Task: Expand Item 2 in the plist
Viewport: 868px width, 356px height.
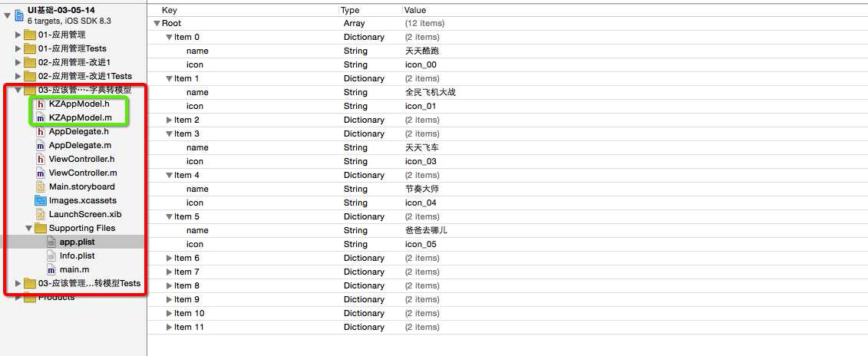Action: (170, 120)
